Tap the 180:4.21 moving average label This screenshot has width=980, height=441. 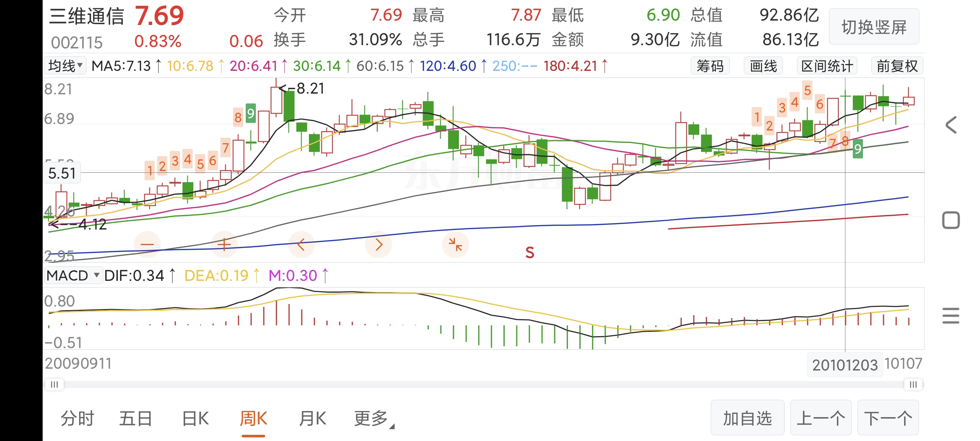[x=570, y=66]
